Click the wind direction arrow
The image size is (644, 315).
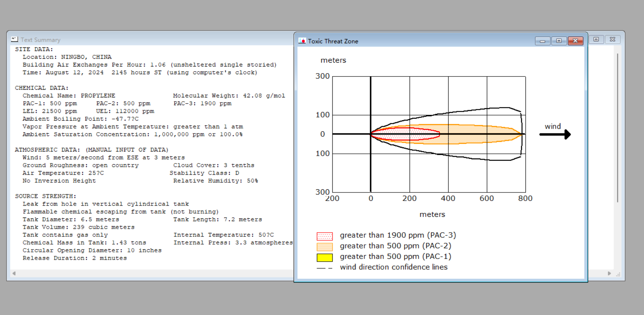[x=555, y=135]
